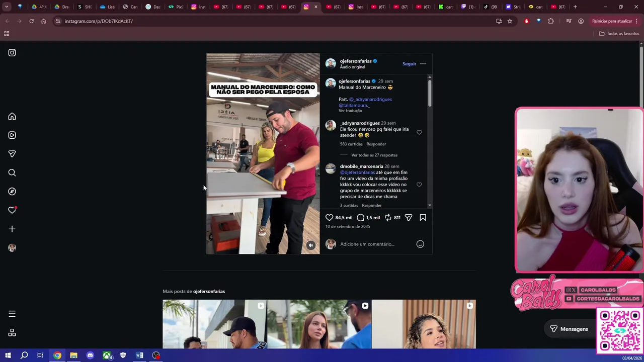Viewport: 644px width, 362px height.
Task: Reload the page with refresh icon
Action: click(31, 21)
